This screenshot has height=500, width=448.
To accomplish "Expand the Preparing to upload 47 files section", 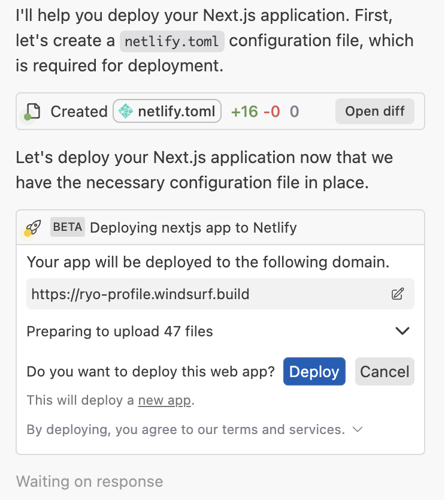I will [402, 331].
